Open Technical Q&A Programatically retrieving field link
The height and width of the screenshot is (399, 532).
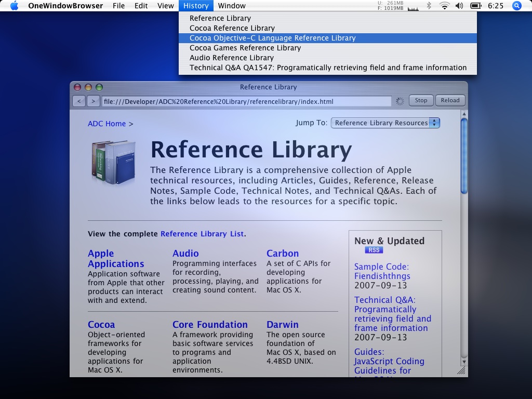click(x=393, y=314)
